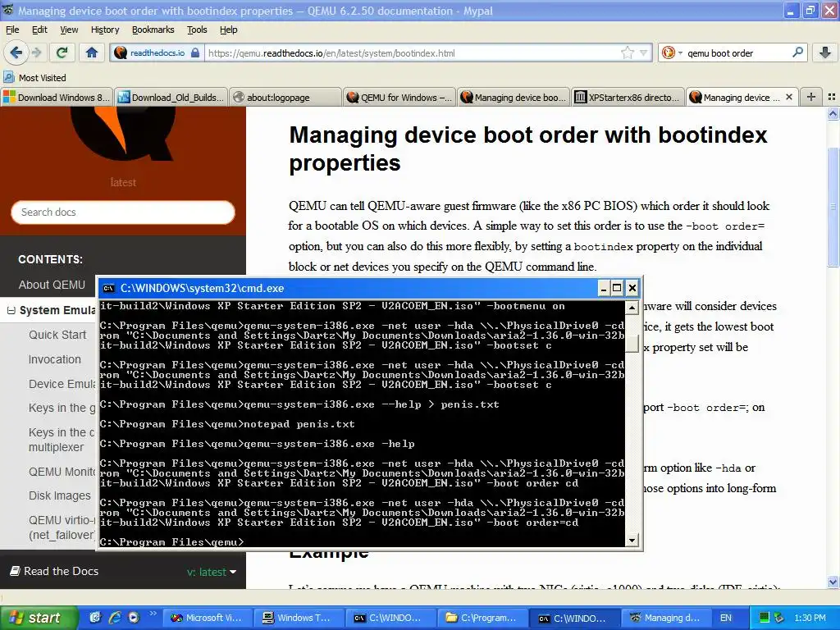Switch to Microsoft Vi... taskbar button
This screenshot has width=840, height=630.
[206, 618]
